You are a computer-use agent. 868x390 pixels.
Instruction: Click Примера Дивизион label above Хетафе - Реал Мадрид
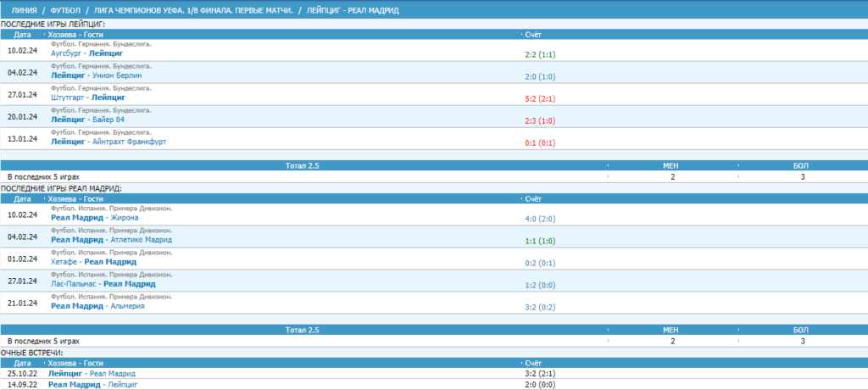[x=111, y=253]
